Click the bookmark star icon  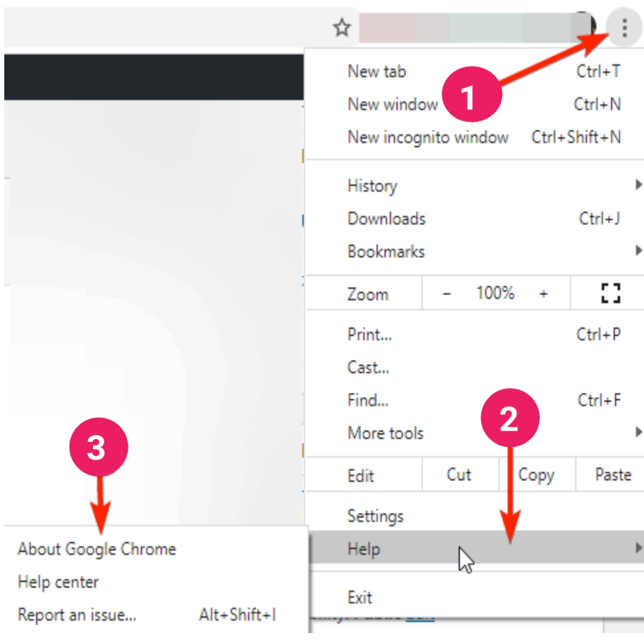(342, 27)
